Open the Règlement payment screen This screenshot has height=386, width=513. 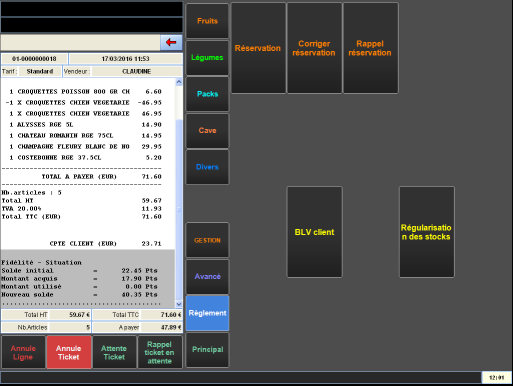tap(207, 313)
